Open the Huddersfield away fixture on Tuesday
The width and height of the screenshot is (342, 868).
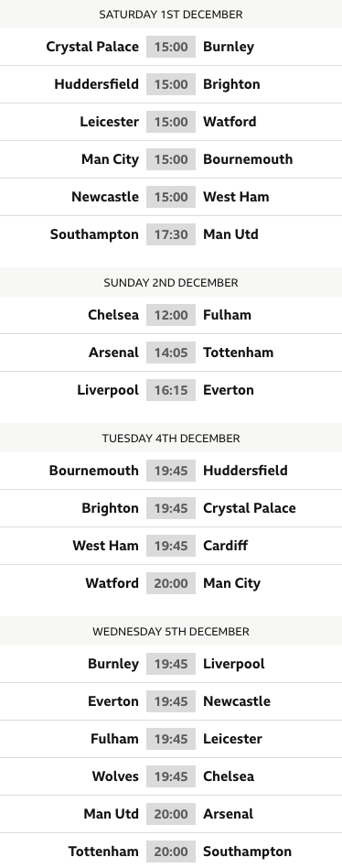(171, 471)
